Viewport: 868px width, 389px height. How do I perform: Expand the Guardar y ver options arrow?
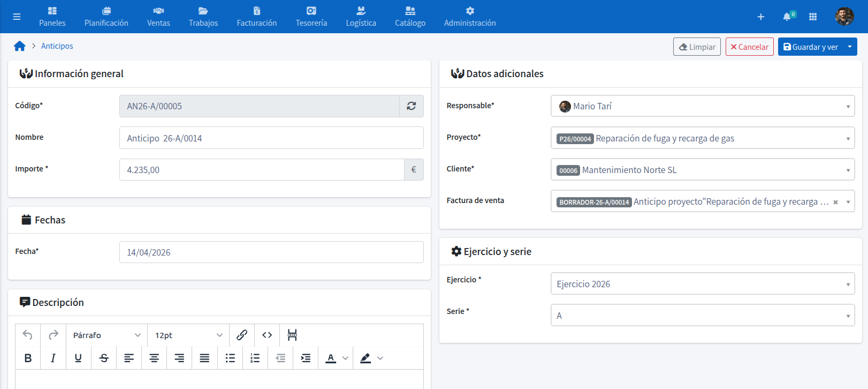coord(850,47)
